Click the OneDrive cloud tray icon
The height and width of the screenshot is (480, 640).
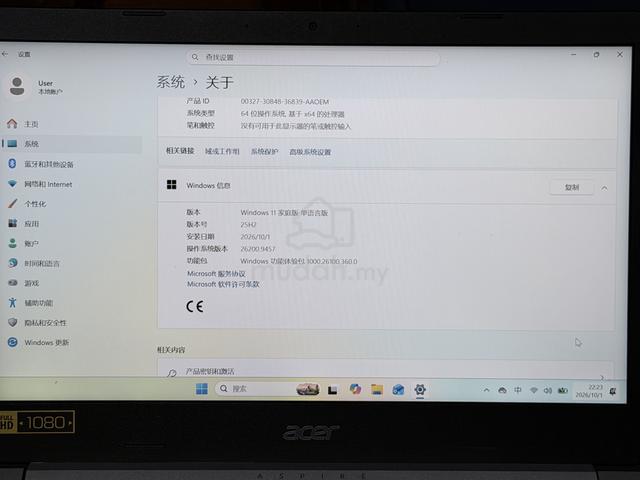coord(502,391)
